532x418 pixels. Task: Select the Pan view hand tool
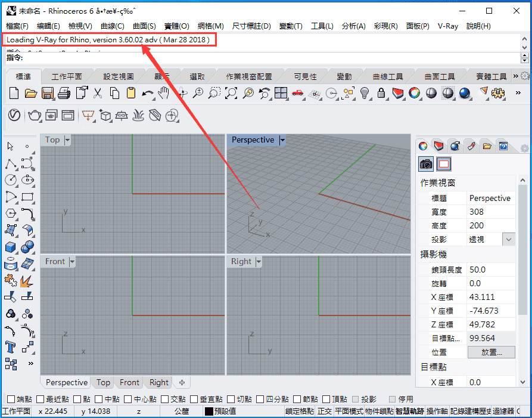coord(164,94)
